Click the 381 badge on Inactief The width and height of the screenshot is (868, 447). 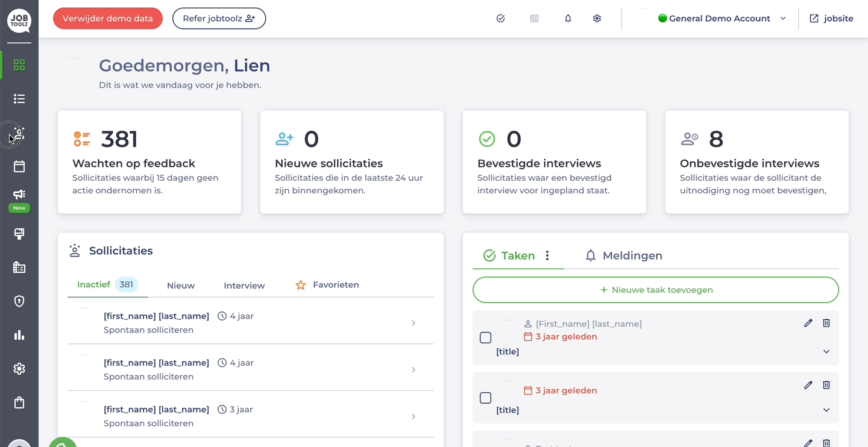127,284
